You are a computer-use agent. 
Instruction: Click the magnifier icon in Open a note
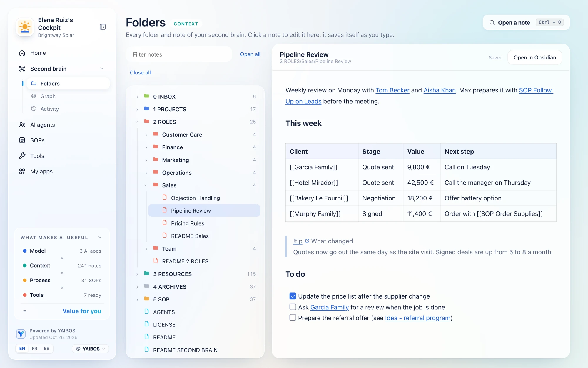(x=492, y=23)
